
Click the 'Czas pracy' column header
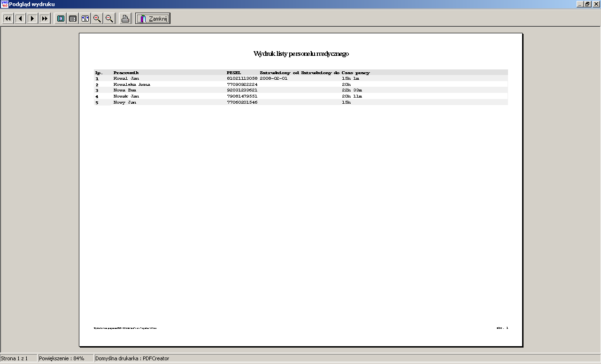point(356,73)
